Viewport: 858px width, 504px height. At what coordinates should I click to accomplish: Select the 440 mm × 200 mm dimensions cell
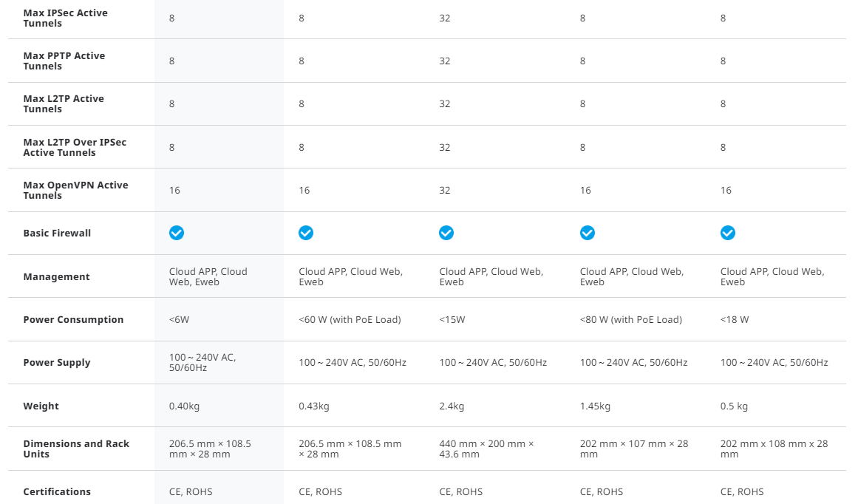[x=486, y=449]
